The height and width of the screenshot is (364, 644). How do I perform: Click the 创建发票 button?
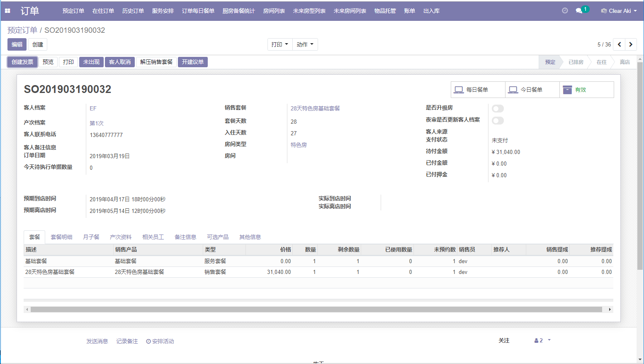coord(22,62)
